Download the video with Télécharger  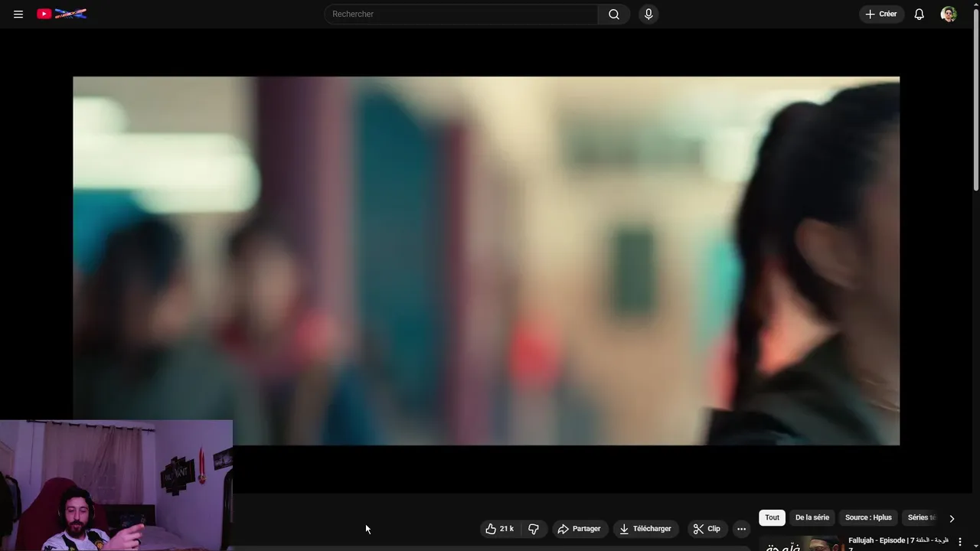coord(645,529)
